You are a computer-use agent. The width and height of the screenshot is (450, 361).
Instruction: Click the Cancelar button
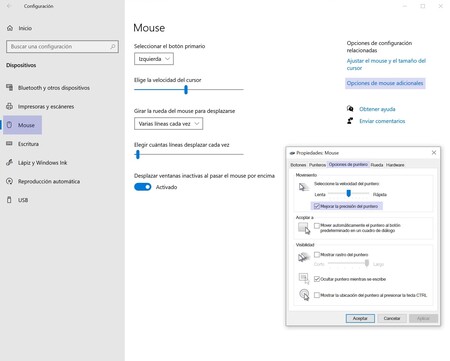pyautogui.click(x=392, y=318)
